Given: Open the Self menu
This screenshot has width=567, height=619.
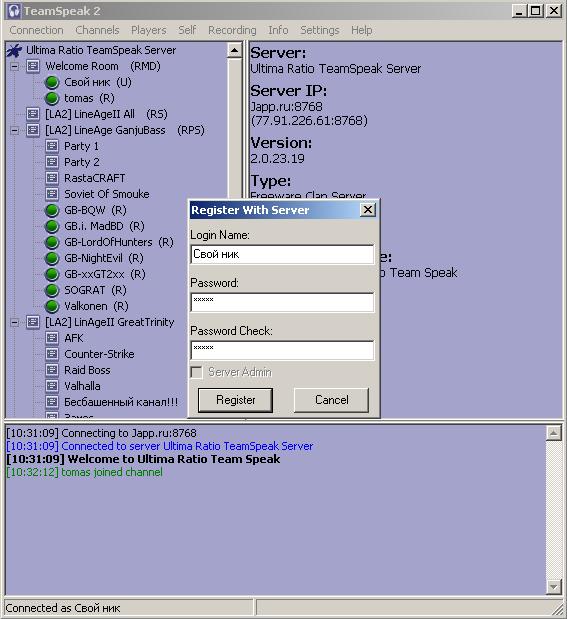Looking at the screenshot, I should pos(187,30).
